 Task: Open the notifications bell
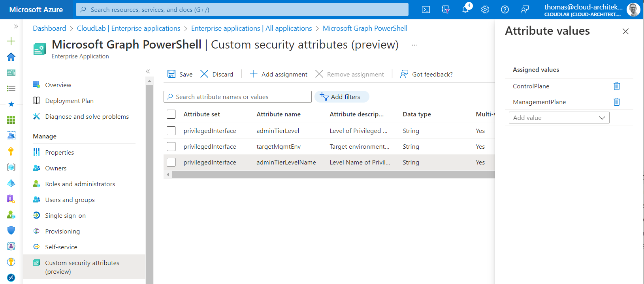(x=465, y=9)
